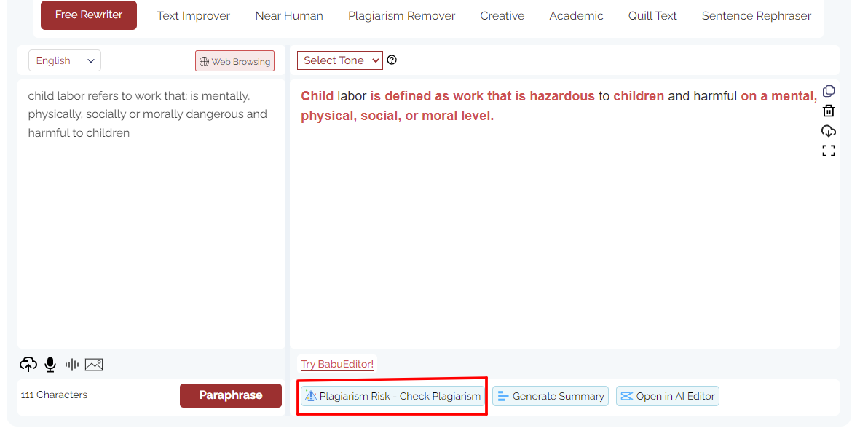The width and height of the screenshot is (868, 428).
Task: Click the audio waveform icon
Action: pos(72,365)
